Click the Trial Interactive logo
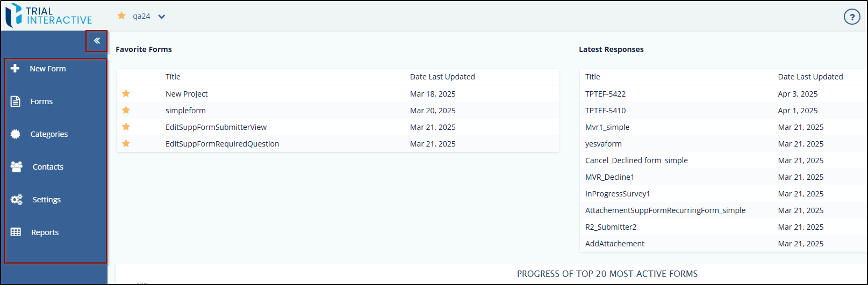This screenshot has height=285, width=868. 49,16
